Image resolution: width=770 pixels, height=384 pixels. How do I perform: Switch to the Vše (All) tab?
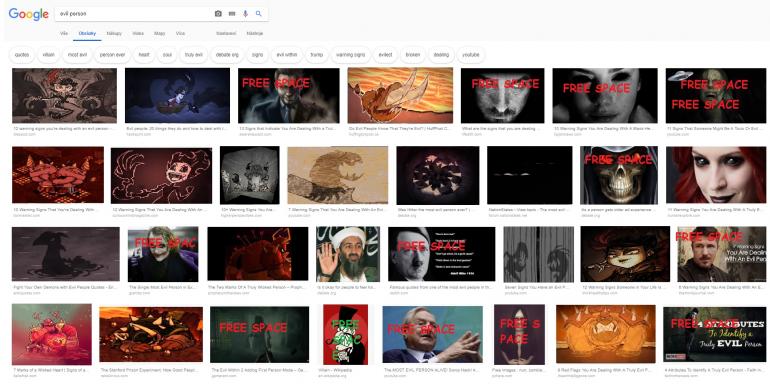64,33
